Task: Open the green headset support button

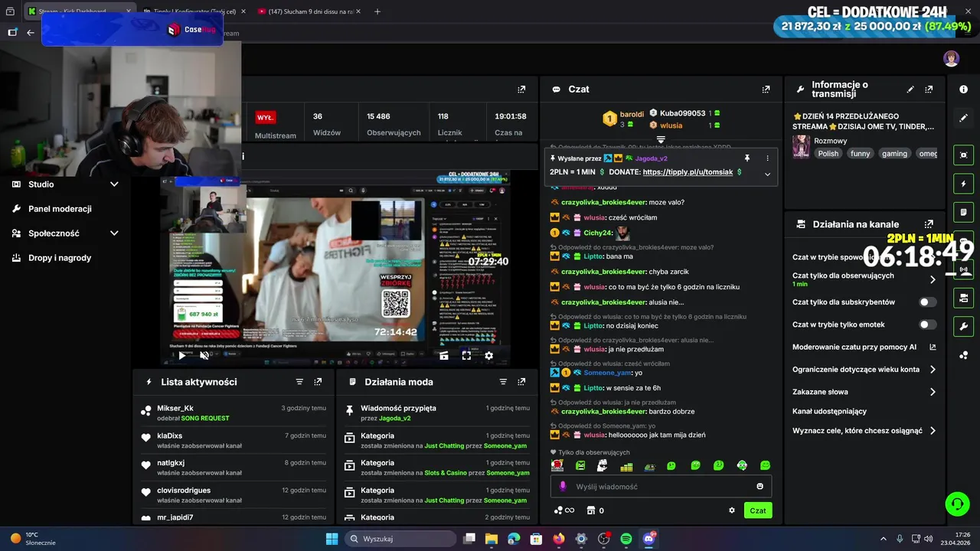Action: pos(957,504)
